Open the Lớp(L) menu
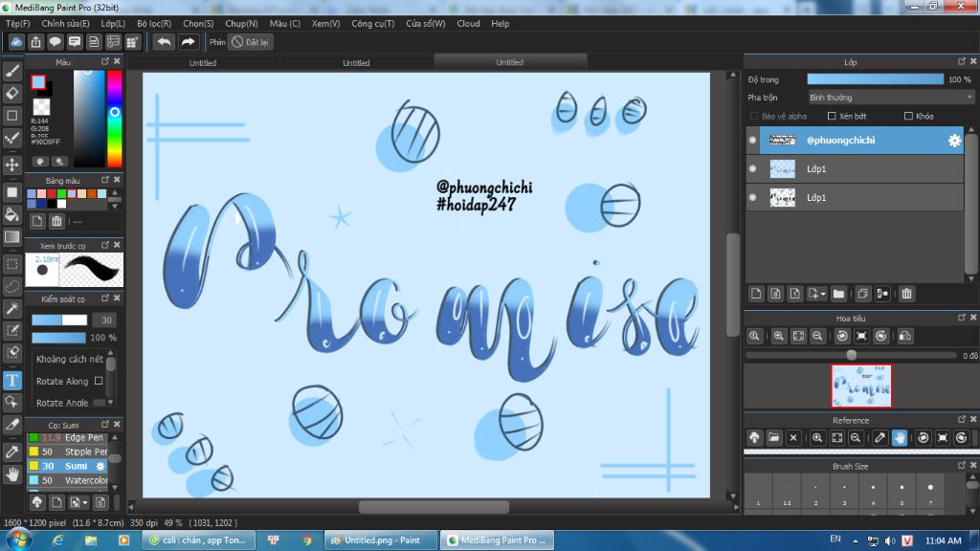This screenshot has width=980, height=551. coord(113,24)
